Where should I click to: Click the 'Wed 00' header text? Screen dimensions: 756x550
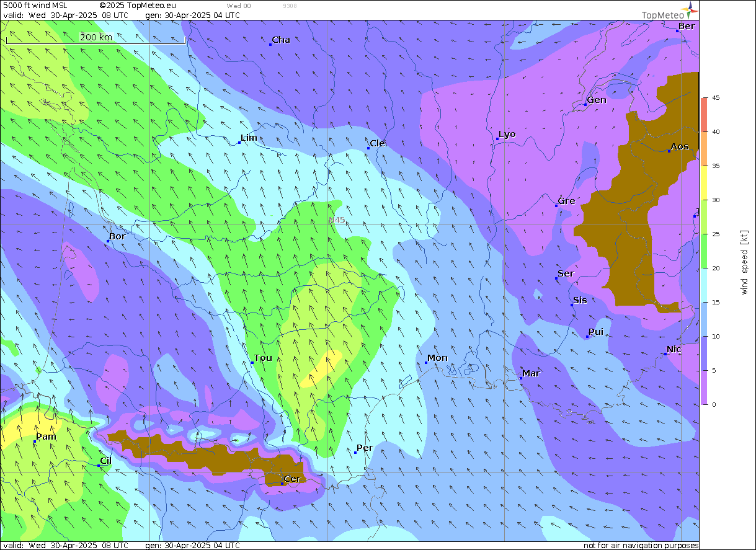click(x=239, y=6)
